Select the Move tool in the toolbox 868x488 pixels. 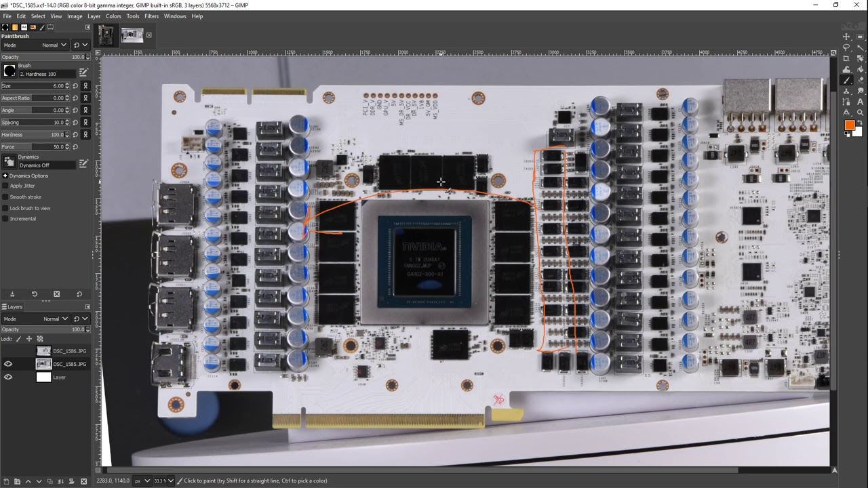coord(846,37)
